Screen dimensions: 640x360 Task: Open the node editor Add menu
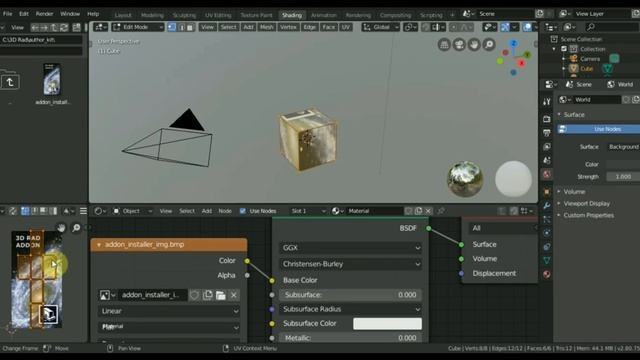click(207, 211)
